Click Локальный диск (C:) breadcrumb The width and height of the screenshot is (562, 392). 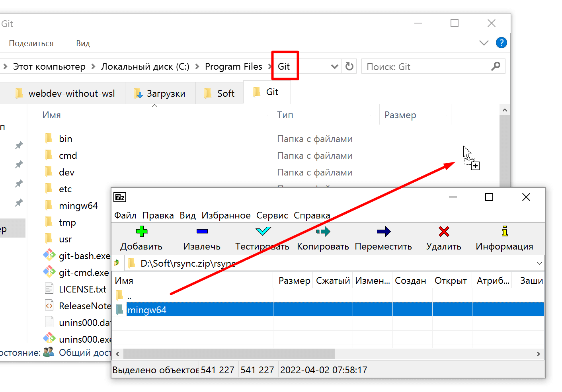(145, 66)
